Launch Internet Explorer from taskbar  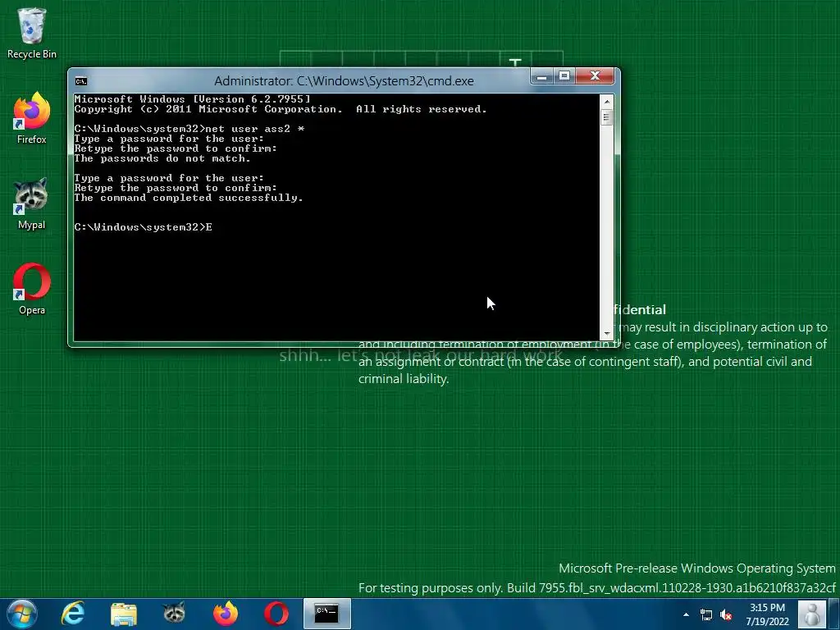click(72, 614)
